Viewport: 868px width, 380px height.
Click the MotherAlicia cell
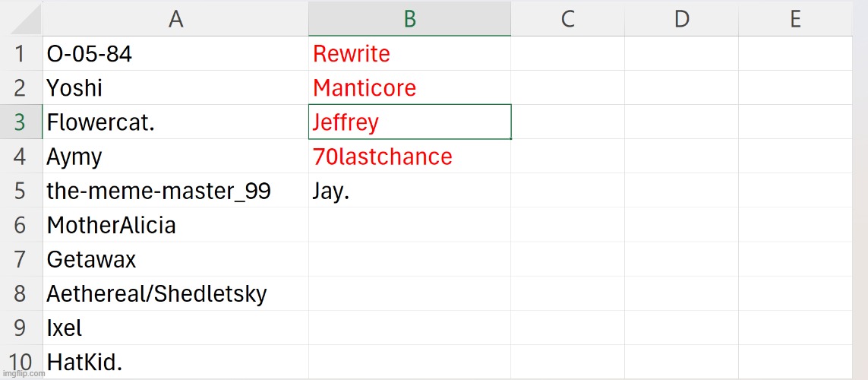[x=175, y=225]
